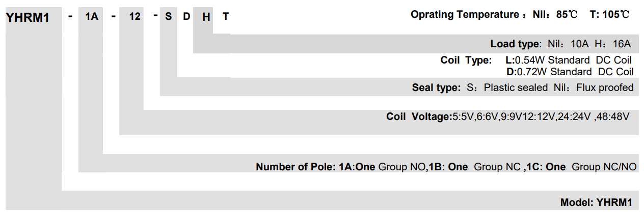Select the 1A pole code segment
This screenshot has height=213, width=644.
(x=91, y=17)
